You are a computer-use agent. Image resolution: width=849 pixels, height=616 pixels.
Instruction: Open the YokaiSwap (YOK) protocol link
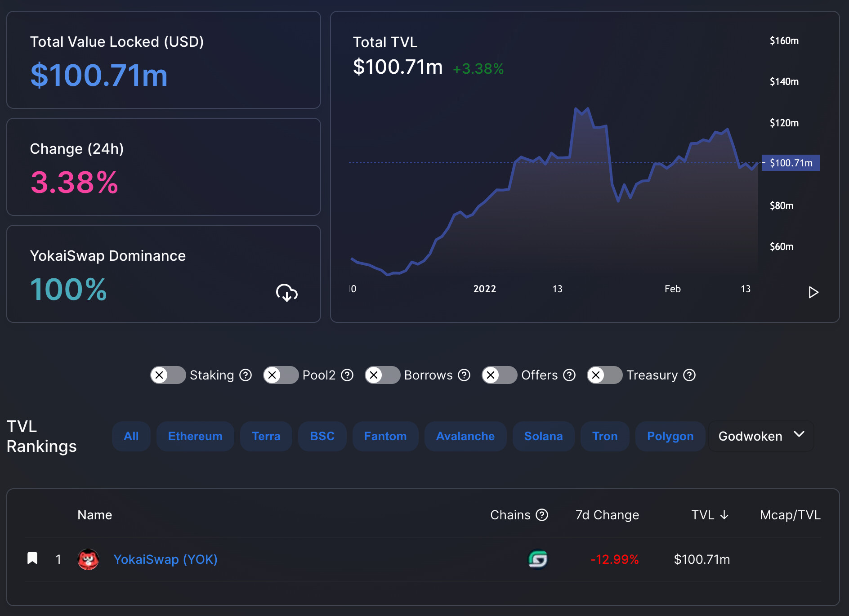pyautogui.click(x=165, y=559)
